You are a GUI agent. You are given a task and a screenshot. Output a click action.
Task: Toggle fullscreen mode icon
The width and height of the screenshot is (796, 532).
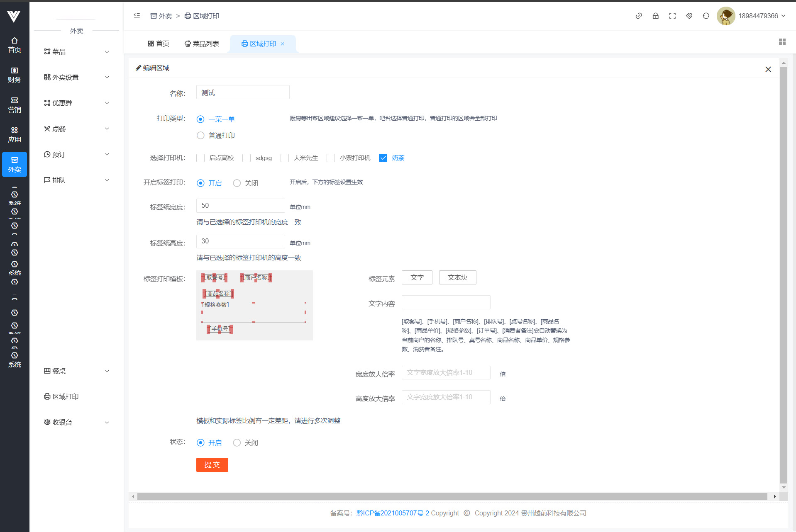672,16
